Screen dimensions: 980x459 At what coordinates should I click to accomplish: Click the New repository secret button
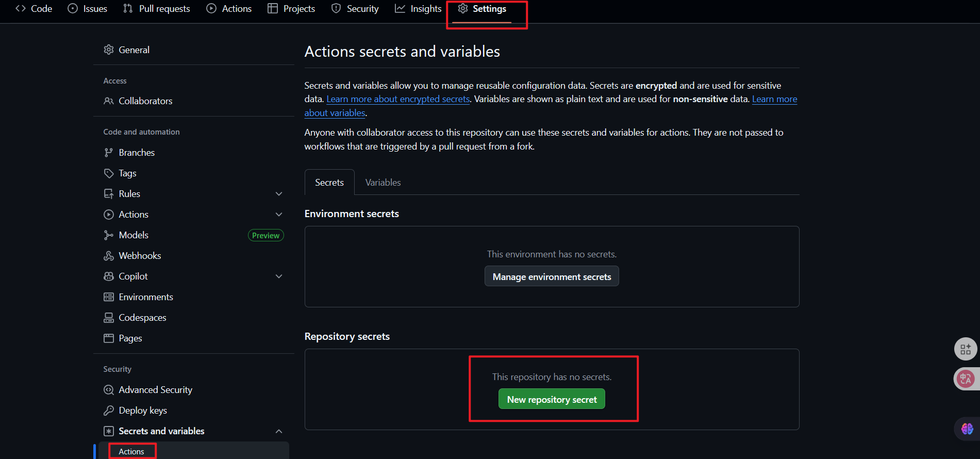tap(552, 400)
